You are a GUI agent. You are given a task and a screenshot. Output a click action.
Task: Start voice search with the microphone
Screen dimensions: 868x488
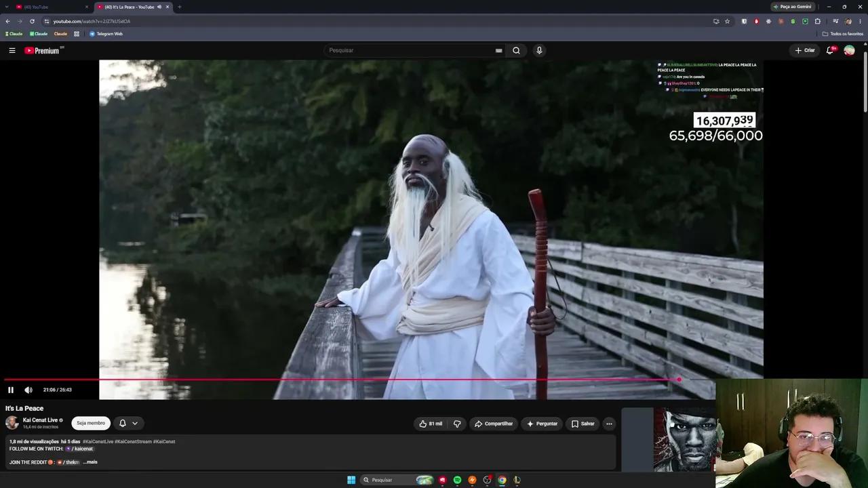[x=539, y=50]
